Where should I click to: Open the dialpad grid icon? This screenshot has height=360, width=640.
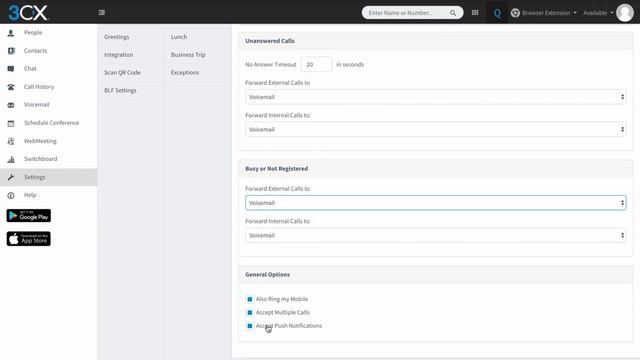pos(475,13)
